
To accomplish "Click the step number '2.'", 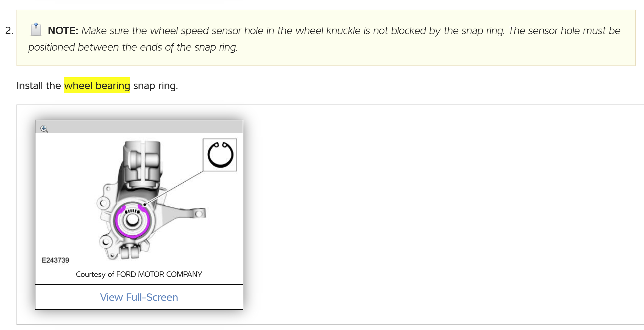I will pyautogui.click(x=9, y=31).
